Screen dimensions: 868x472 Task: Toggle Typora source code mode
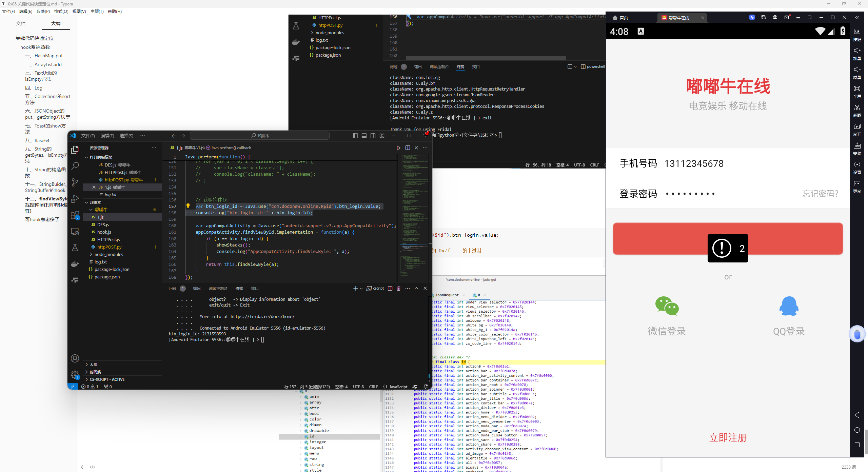point(93,467)
